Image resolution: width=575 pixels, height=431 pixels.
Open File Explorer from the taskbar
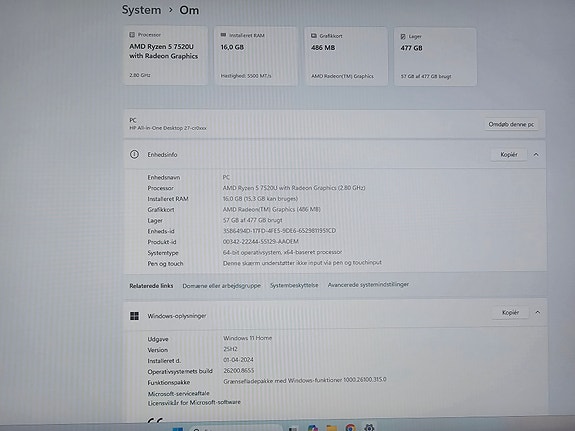click(x=332, y=428)
